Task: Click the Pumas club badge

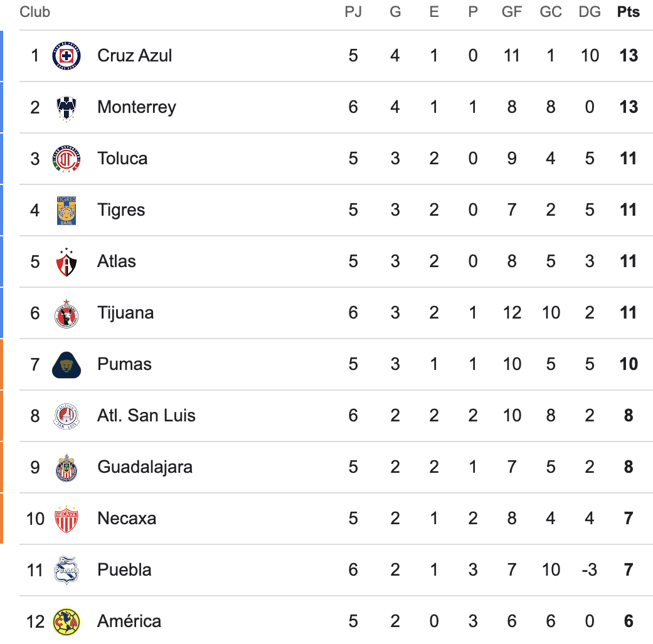Action: 66,364
